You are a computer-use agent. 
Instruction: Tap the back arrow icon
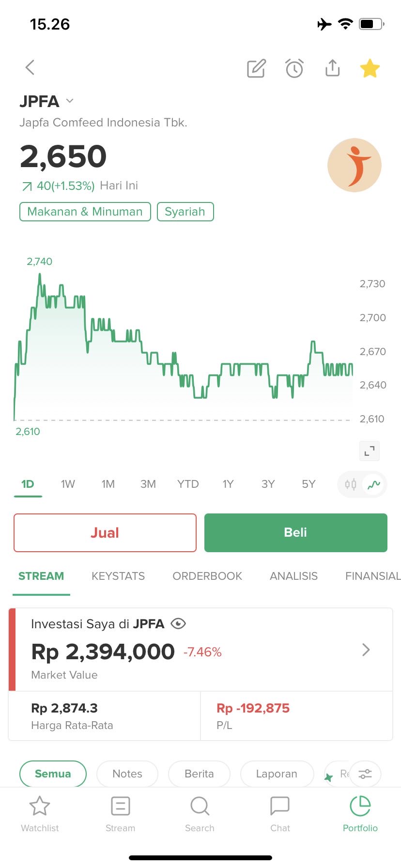[x=30, y=68]
